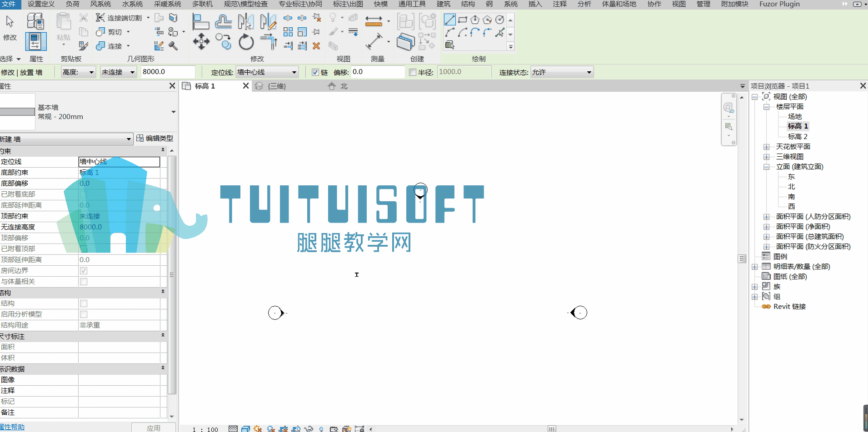Select the Move tool
Viewport: 868px width, 432px height.
click(201, 41)
